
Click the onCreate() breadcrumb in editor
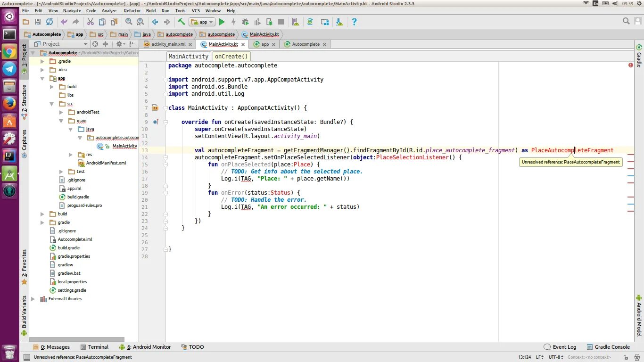tap(231, 56)
